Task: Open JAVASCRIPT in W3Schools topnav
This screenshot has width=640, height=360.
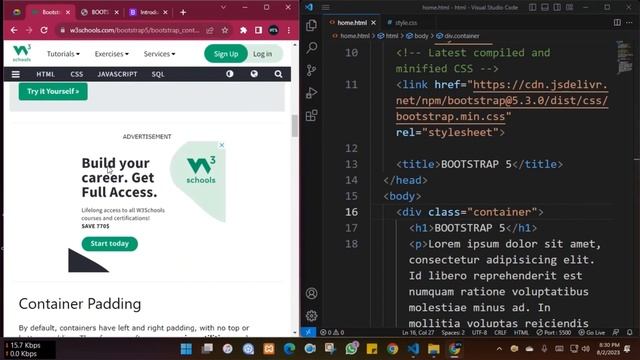Action: [x=117, y=74]
